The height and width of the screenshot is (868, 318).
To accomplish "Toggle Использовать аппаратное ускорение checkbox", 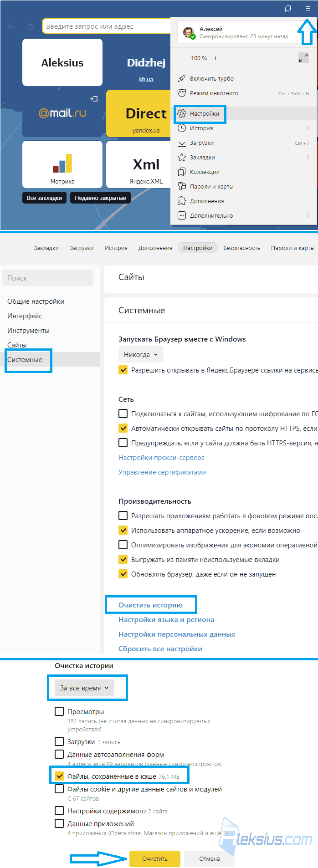I will coord(123,530).
